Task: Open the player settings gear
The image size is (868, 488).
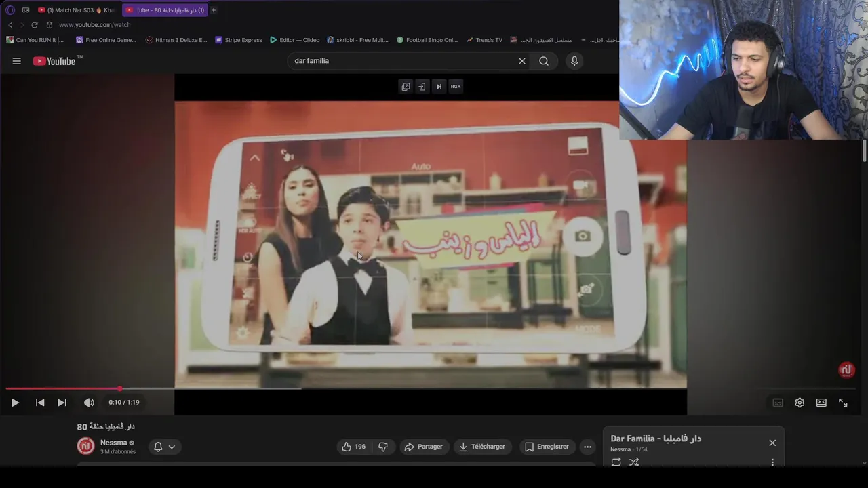Action: coord(800,403)
